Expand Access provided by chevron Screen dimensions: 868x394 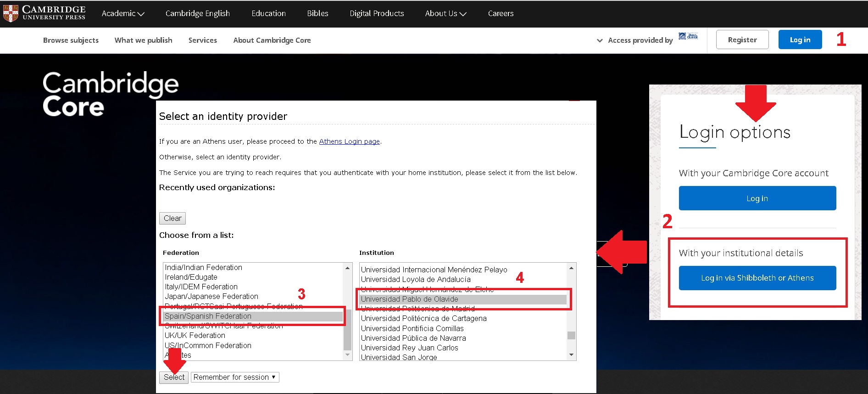click(600, 40)
